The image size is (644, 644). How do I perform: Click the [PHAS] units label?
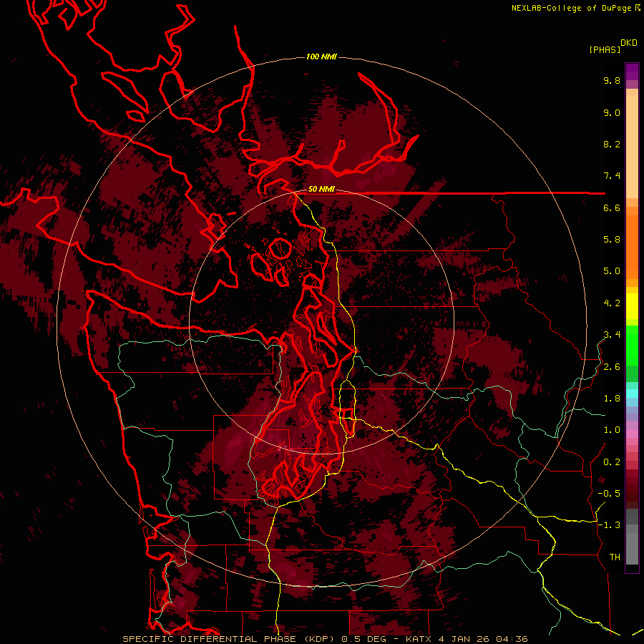(x=605, y=50)
